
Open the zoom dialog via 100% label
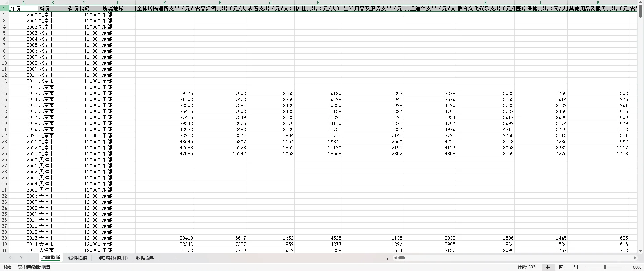[636, 267]
